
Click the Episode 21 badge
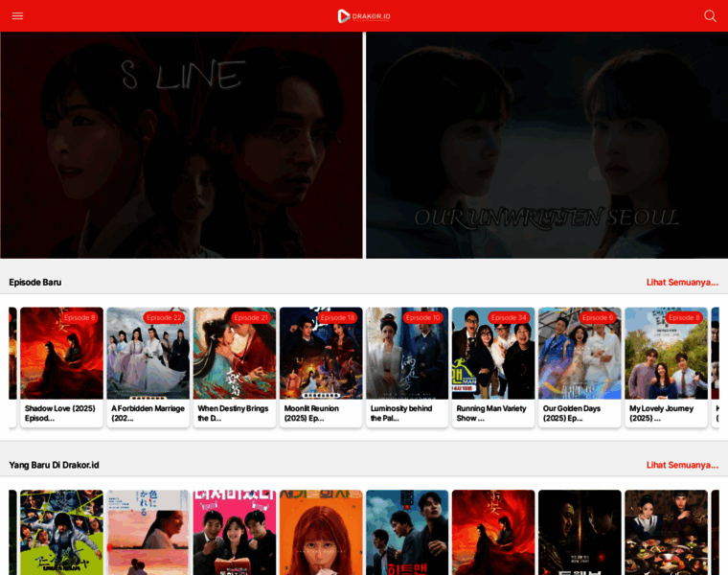point(251,318)
